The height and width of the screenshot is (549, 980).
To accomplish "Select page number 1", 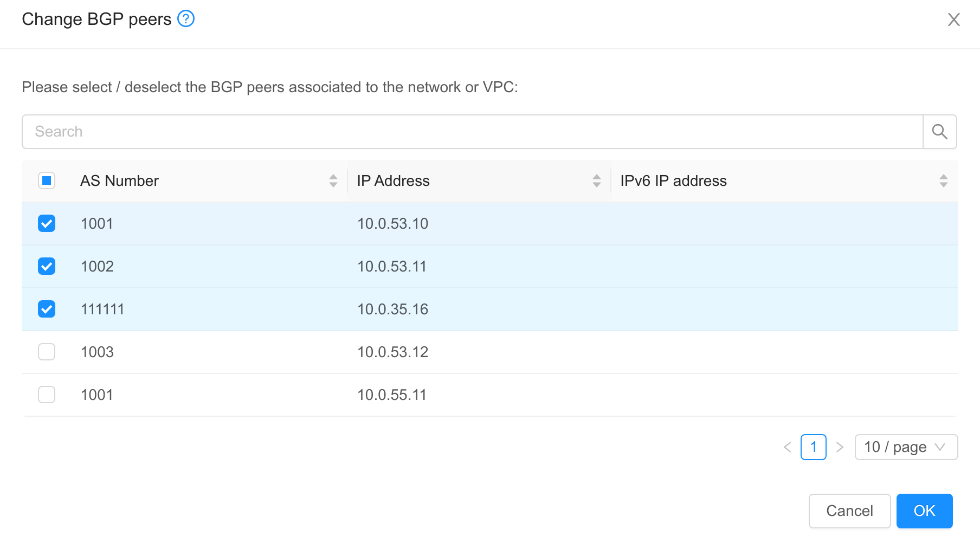I will pos(813,447).
